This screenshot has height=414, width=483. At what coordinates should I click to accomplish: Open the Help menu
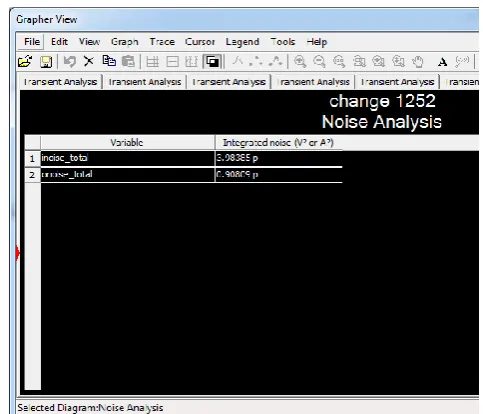click(317, 42)
